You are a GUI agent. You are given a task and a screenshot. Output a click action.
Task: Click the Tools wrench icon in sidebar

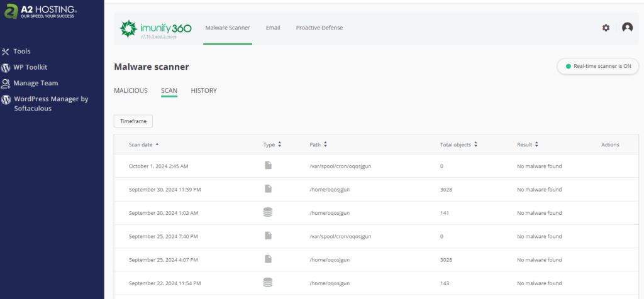(5, 52)
